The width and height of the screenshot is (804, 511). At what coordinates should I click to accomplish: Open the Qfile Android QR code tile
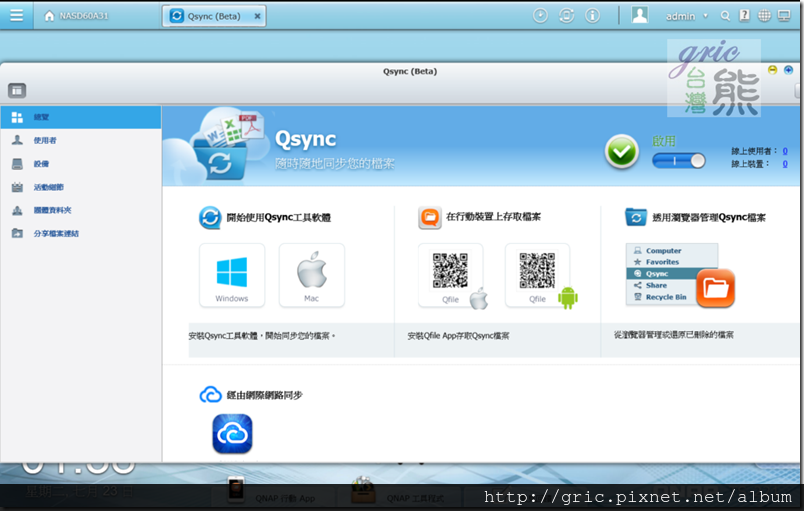[x=537, y=275]
